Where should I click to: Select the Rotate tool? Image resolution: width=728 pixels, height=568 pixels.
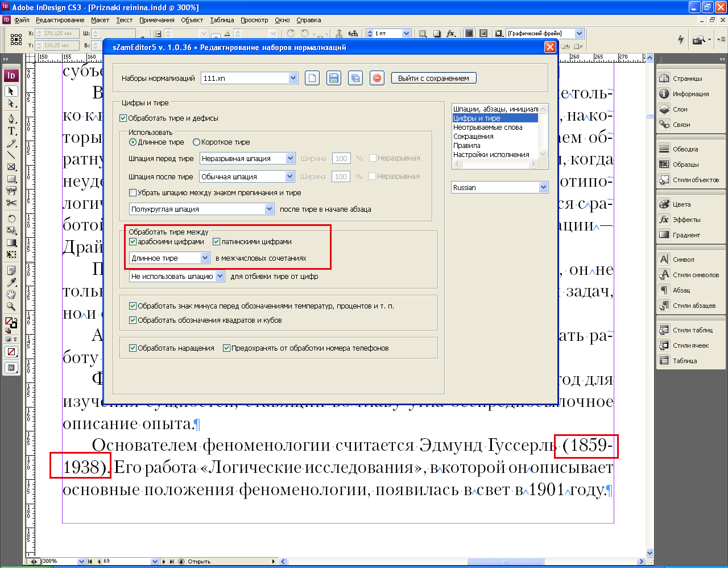[x=11, y=219]
